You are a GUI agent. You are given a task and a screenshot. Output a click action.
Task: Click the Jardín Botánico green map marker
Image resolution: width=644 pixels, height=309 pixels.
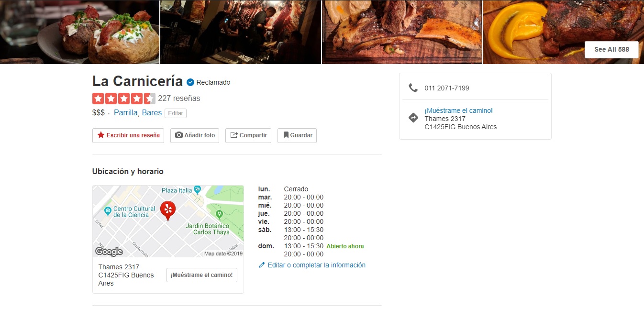coord(219,214)
